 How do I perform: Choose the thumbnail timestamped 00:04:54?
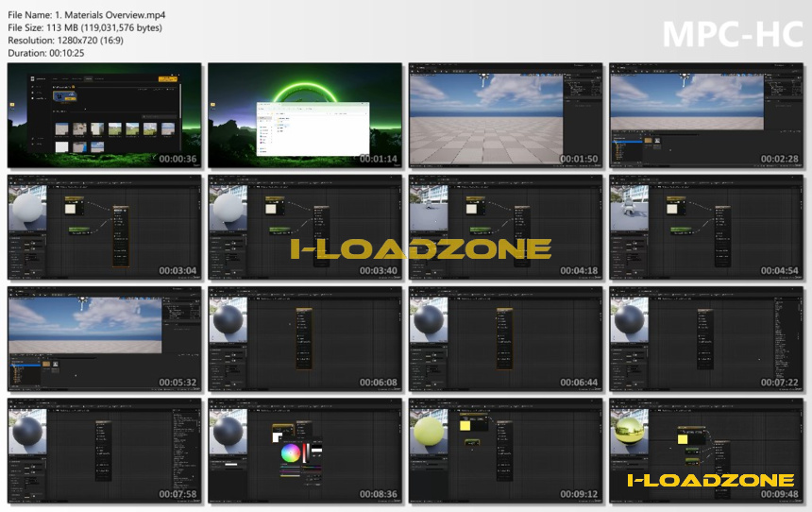point(706,227)
